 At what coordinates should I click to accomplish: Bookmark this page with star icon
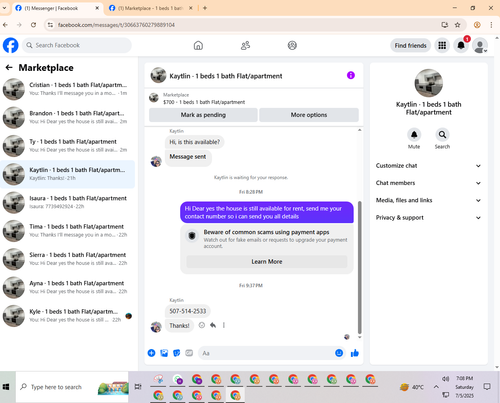(x=458, y=25)
